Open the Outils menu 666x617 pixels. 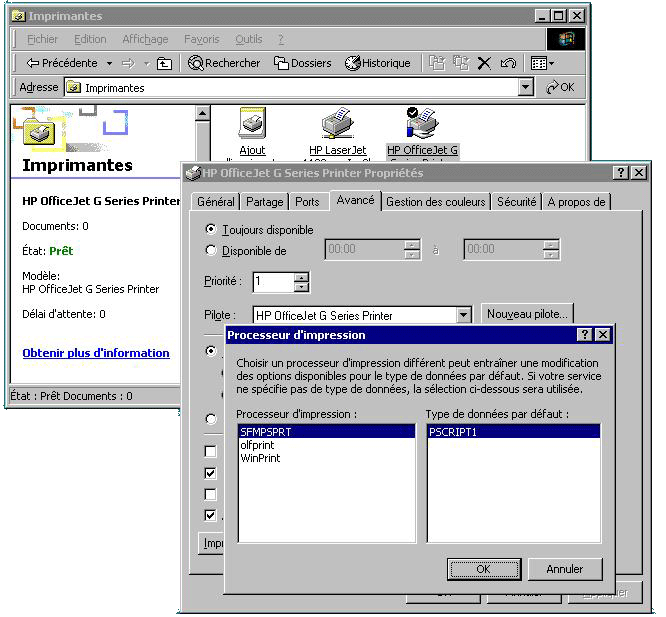(x=248, y=39)
